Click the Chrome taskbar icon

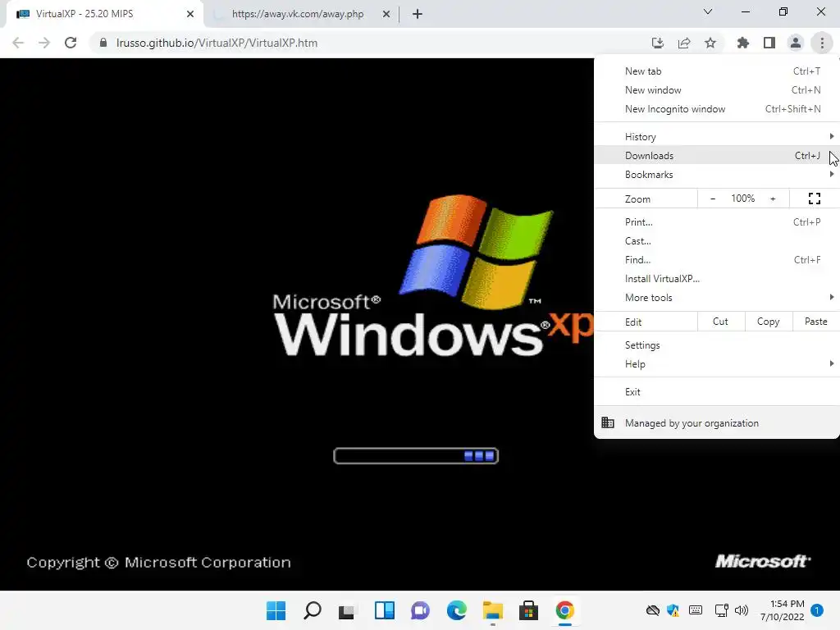click(x=564, y=610)
